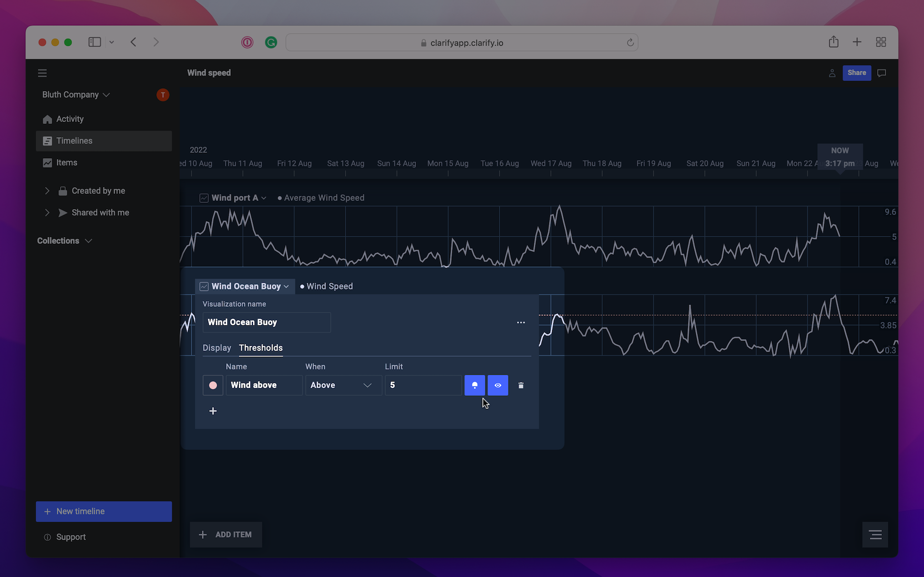Screen dimensions: 924x577
Task: Open the three-dot visualization options menu
Action: pyautogui.click(x=521, y=323)
